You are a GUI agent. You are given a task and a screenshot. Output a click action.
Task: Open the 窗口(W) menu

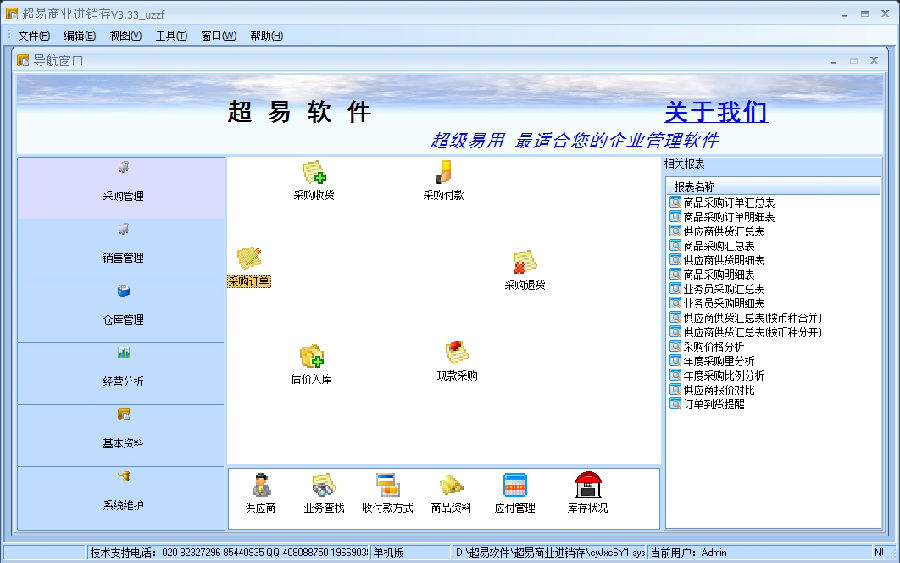219,36
